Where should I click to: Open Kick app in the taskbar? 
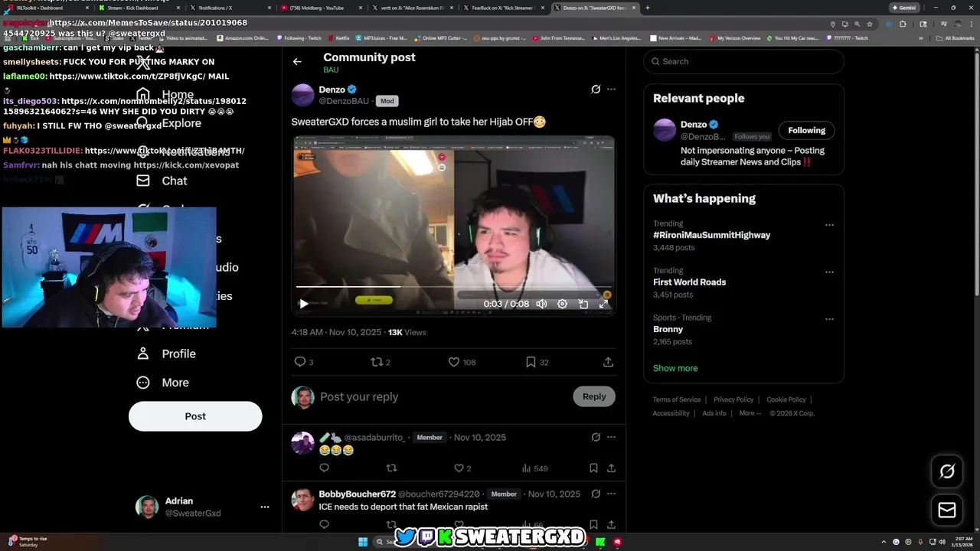click(x=600, y=542)
